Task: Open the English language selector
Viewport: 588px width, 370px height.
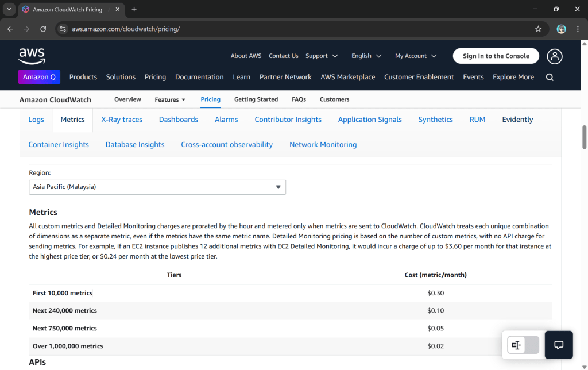Action: point(366,56)
